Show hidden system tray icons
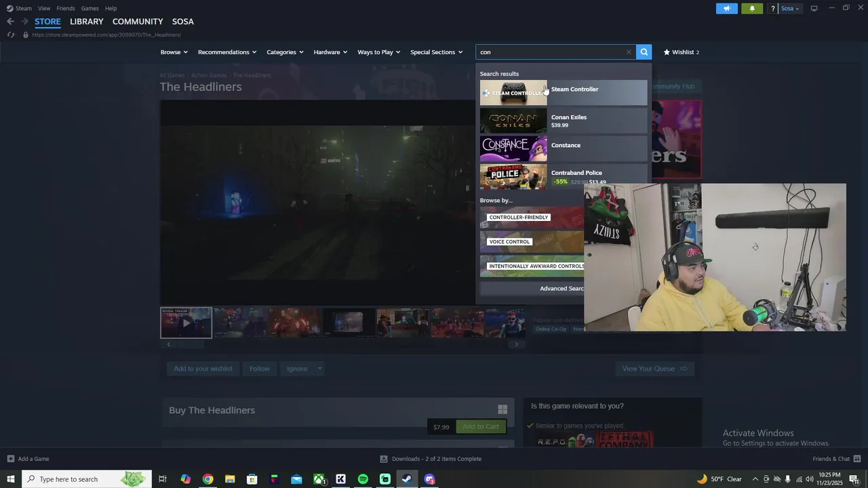The height and width of the screenshot is (488, 868). click(x=755, y=479)
